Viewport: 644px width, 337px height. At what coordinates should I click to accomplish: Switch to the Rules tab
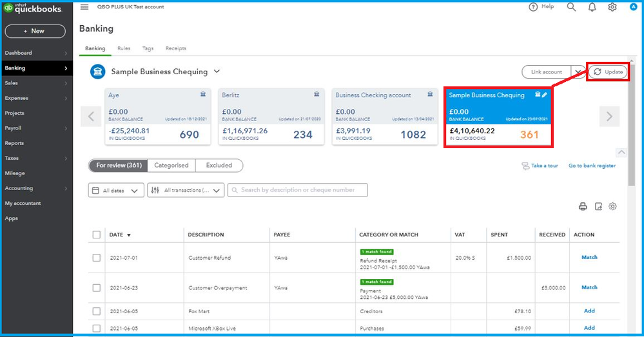[124, 48]
